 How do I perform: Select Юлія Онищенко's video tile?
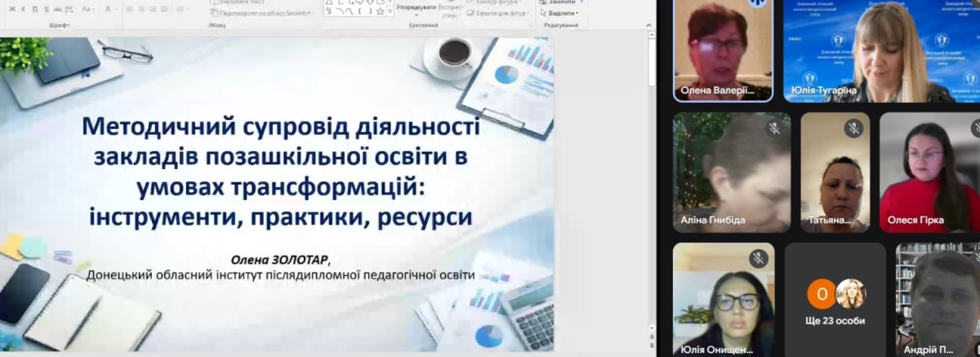coord(723,300)
